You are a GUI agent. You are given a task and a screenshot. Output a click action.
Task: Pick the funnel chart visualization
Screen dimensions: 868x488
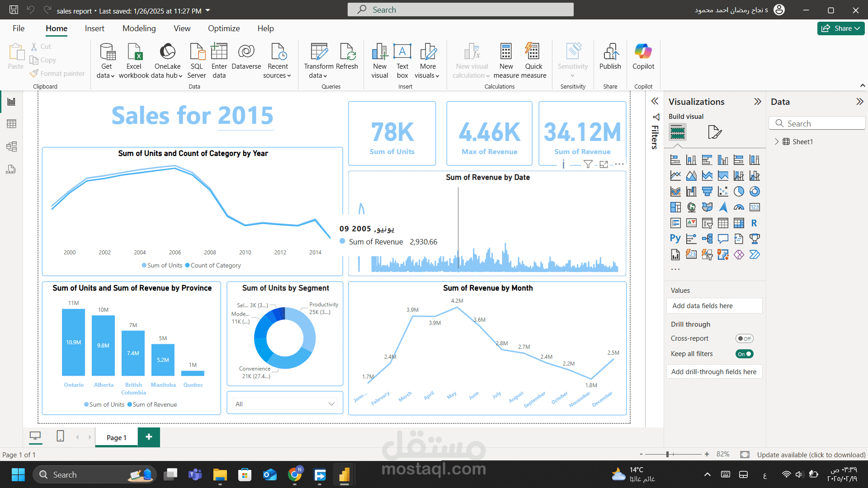707,192
